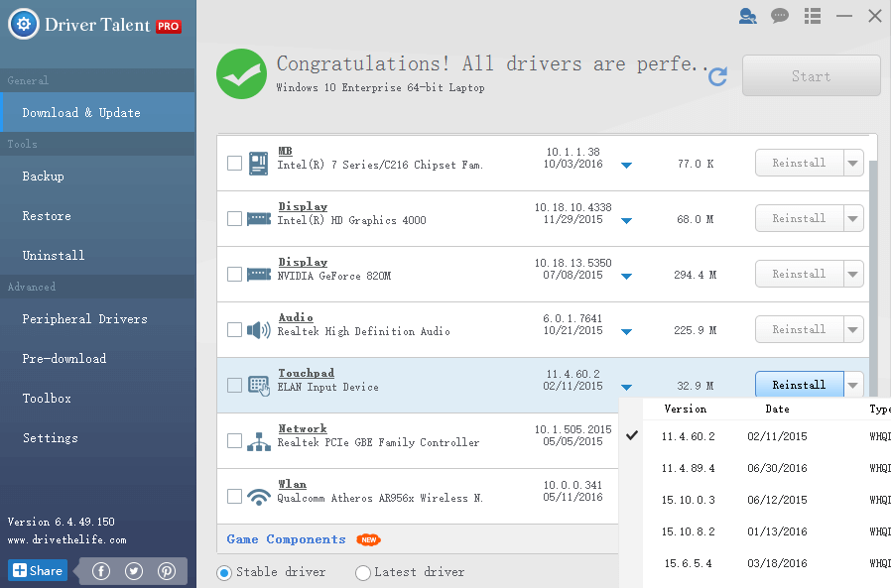The height and width of the screenshot is (588, 891).
Task: Click the Intel HD Graphics card icon
Action: 259,219
